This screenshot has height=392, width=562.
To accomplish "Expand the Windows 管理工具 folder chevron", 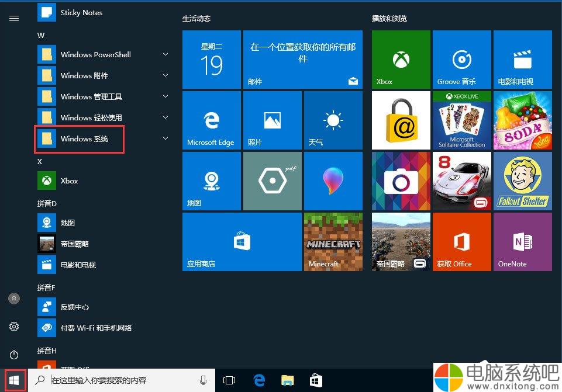I will pos(166,96).
